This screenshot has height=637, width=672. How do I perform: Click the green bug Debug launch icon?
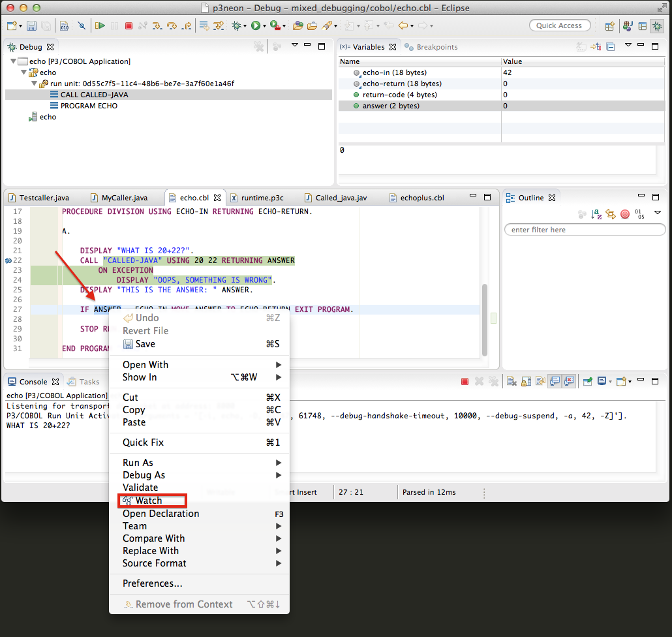tap(236, 25)
